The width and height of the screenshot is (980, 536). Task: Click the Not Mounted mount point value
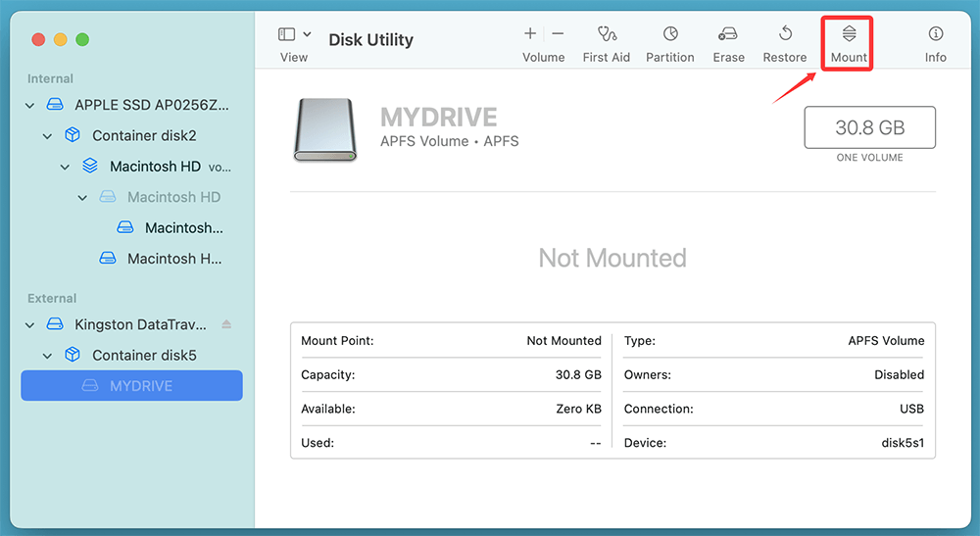click(x=563, y=340)
